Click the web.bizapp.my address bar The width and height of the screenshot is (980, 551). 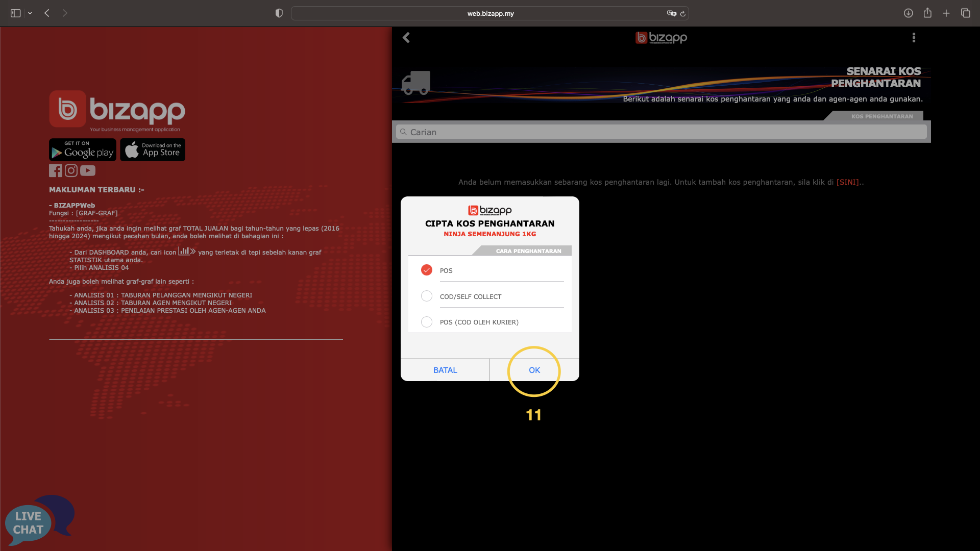click(x=490, y=13)
